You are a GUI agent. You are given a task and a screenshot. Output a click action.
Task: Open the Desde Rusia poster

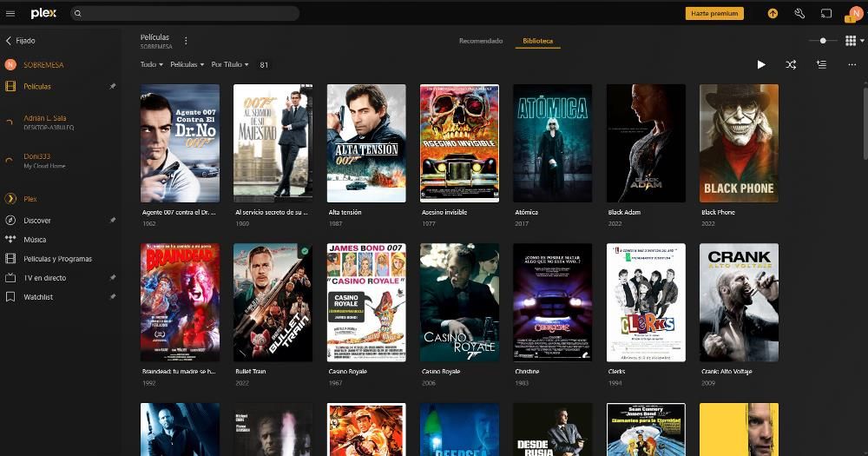click(x=552, y=429)
